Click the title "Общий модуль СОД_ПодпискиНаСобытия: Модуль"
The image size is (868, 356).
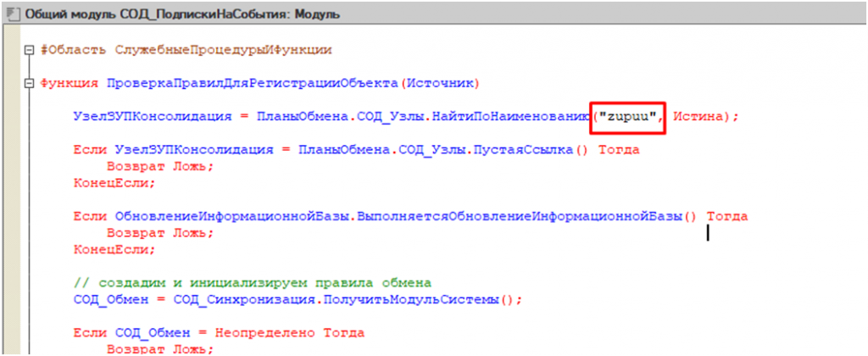[181, 14]
